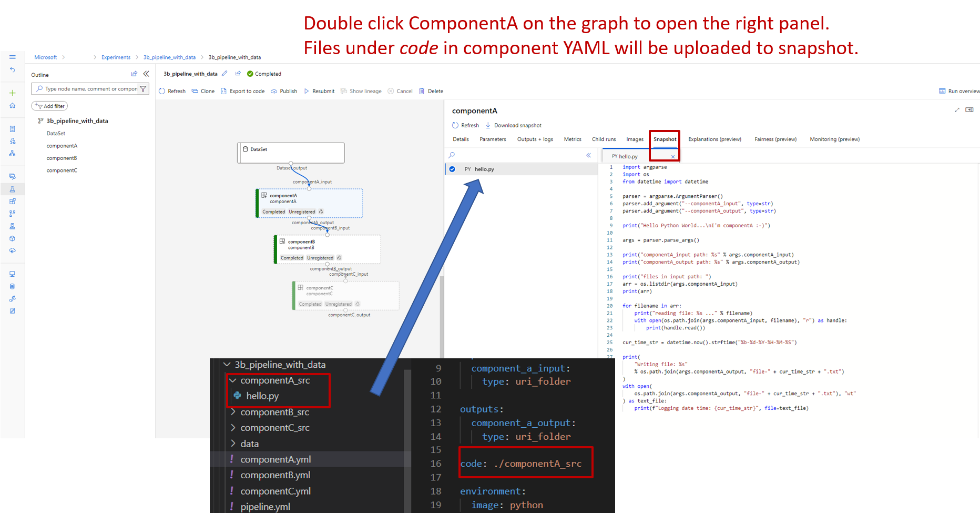Click the back arrow icon in sidebar

tap(13, 69)
